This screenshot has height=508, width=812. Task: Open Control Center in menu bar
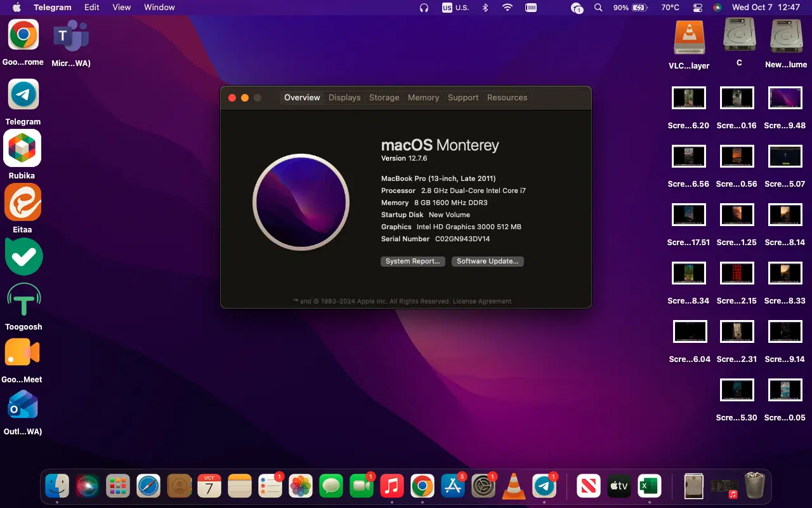[x=698, y=8]
